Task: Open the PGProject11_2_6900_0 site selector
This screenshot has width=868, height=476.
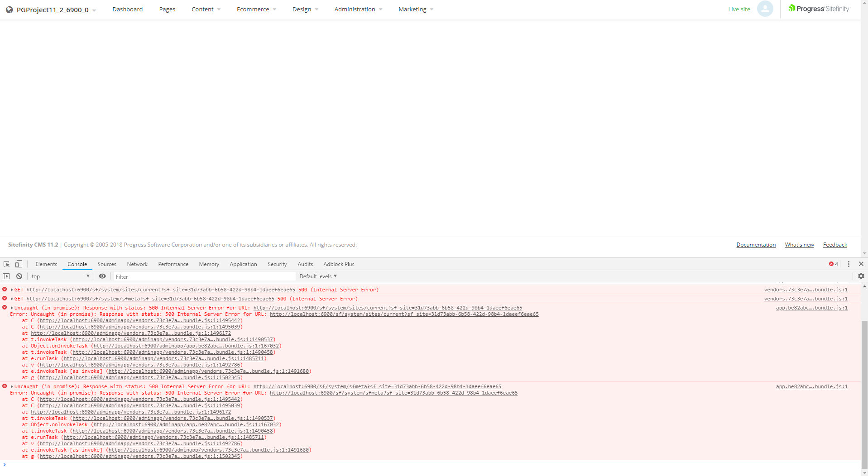Action: (56, 10)
